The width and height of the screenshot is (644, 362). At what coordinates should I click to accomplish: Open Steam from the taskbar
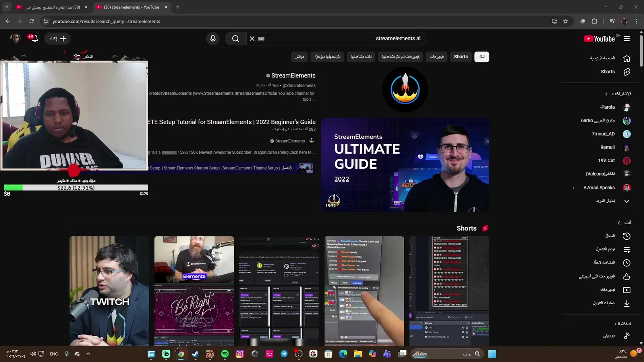coord(195,354)
